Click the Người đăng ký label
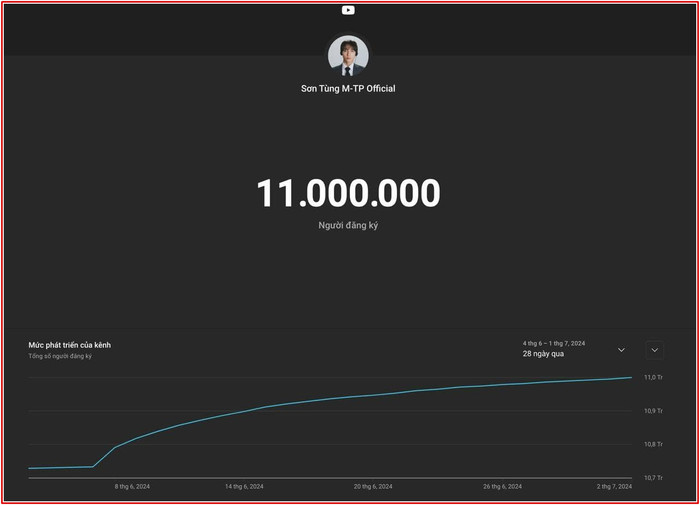700x505 pixels. click(348, 226)
